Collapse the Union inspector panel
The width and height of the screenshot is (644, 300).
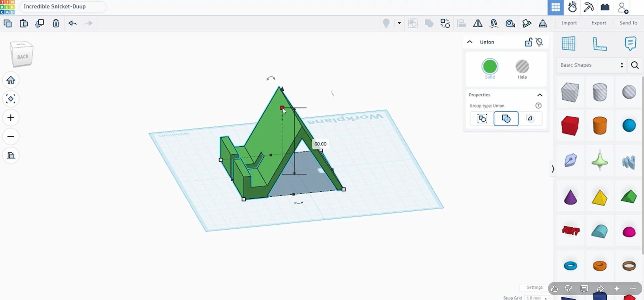pos(470,42)
